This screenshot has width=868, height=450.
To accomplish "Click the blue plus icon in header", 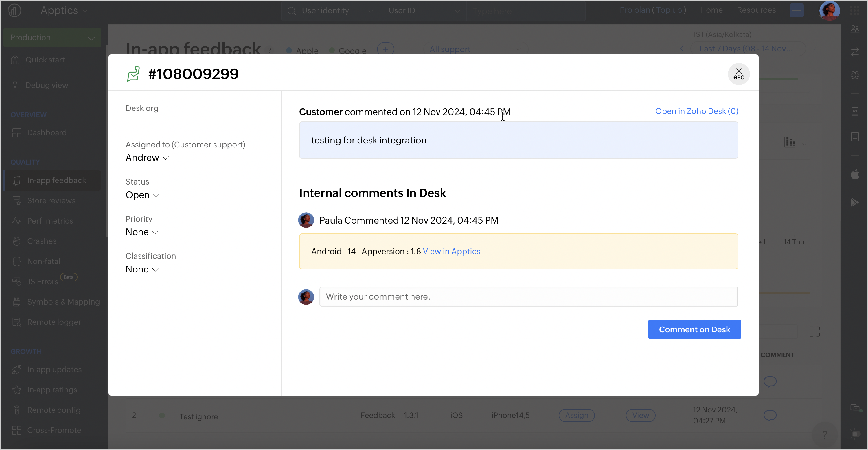I will (796, 10).
